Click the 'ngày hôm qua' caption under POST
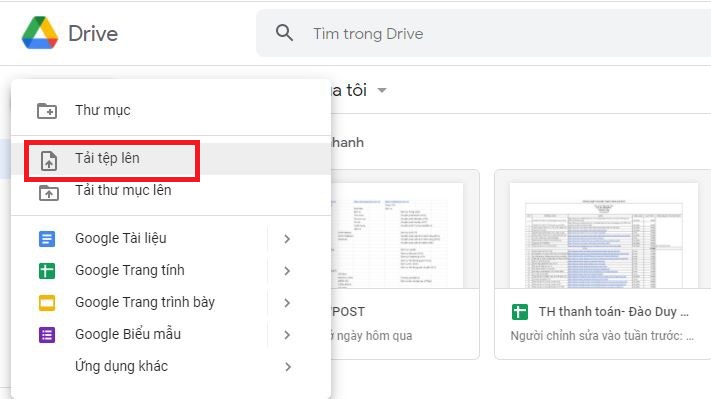Screen dimensions: 711x399 [375, 336]
